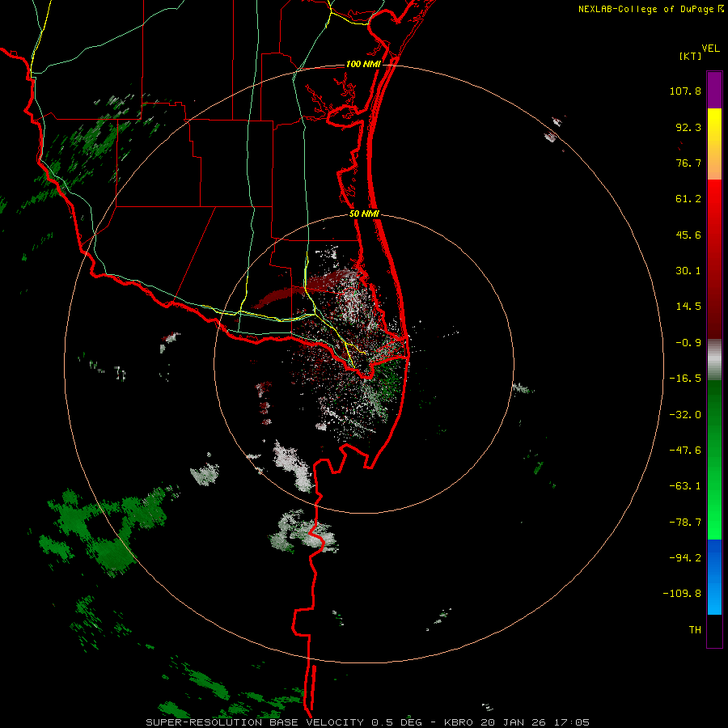
Task: Click the 107.8 velocity scale value
Action: coord(685,91)
